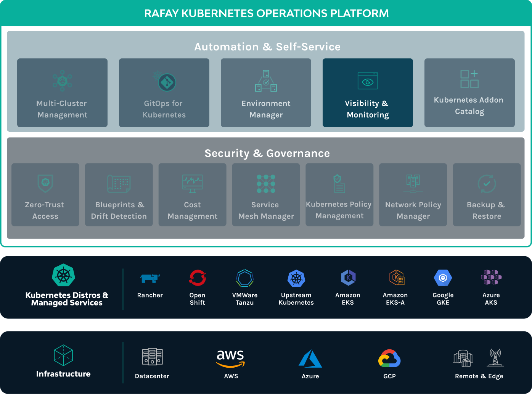This screenshot has height=394, width=532.
Task: Select the Zero-Trust Access label
Action: tap(45, 210)
